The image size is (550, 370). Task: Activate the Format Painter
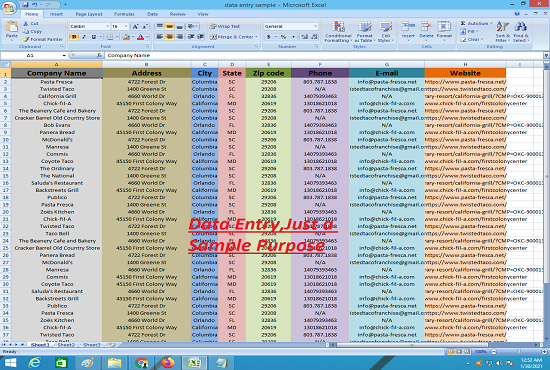coord(43,39)
